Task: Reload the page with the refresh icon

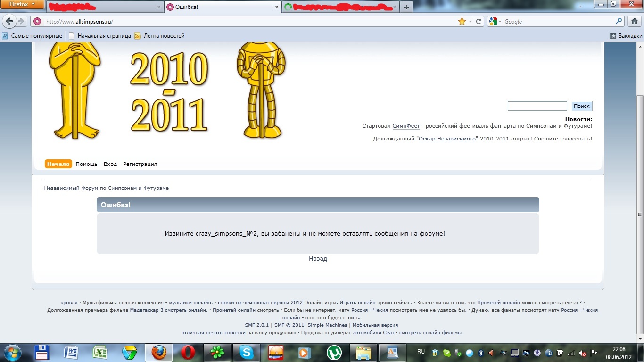Action: pyautogui.click(x=479, y=21)
